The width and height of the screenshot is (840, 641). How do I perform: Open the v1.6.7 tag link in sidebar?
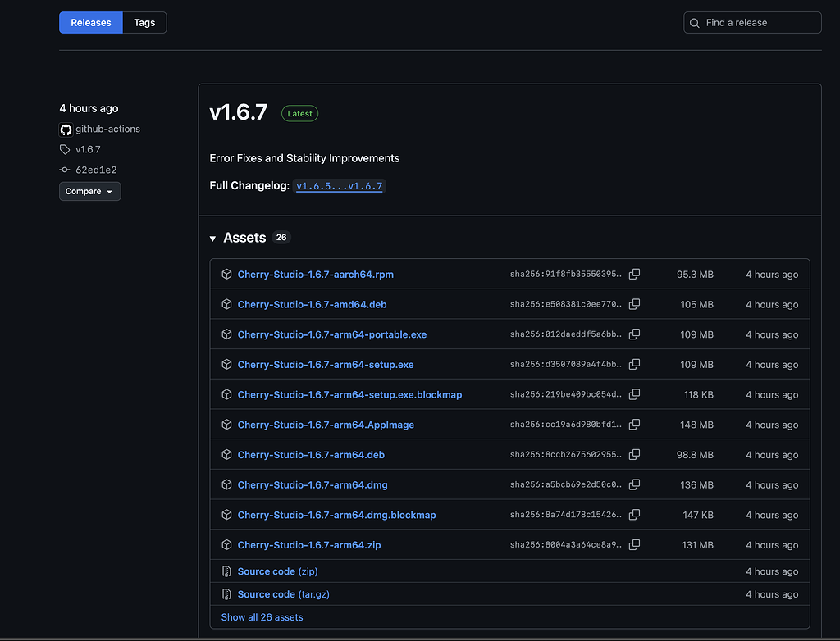tap(88, 149)
